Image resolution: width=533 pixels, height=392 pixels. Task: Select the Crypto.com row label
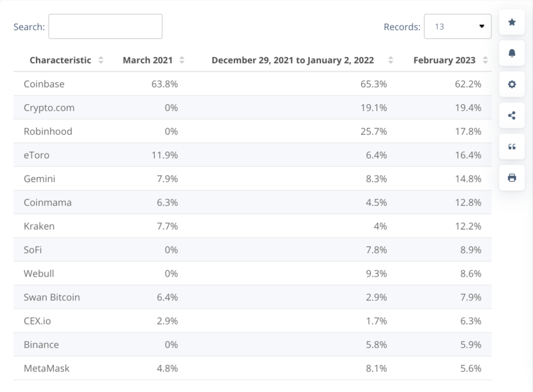click(49, 108)
